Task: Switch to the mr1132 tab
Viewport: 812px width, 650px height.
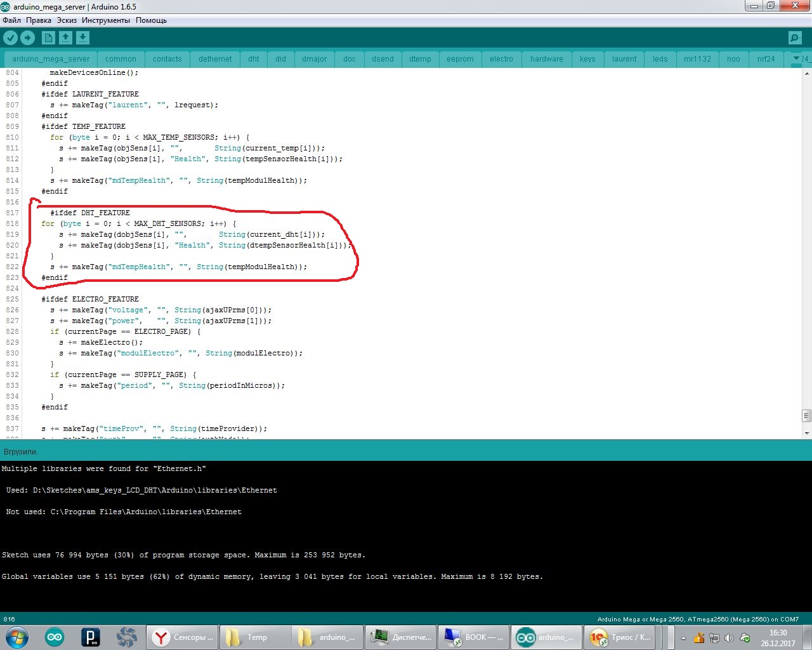Action: tap(697, 59)
